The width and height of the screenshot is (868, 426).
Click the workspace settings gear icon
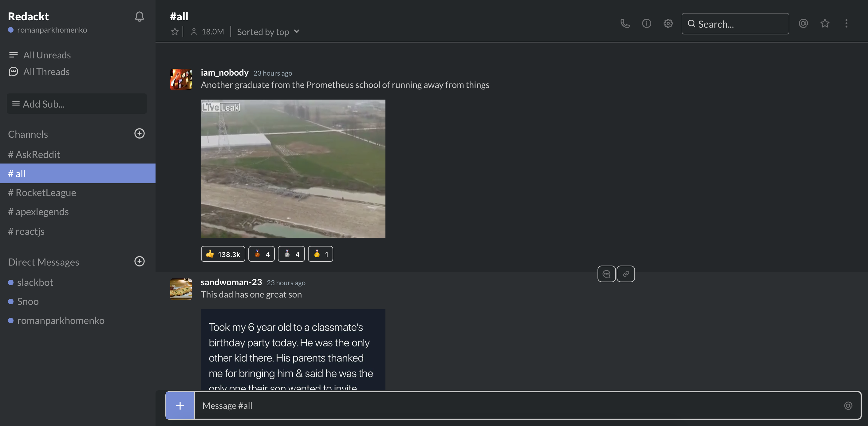(668, 23)
